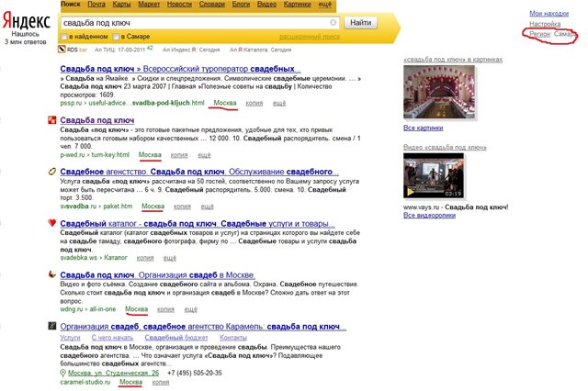The width and height of the screenshot is (588, 391).
Task: Click the wdng.ru › all-in-one URL
Action: pyautogui.click(x=88, y=309)
